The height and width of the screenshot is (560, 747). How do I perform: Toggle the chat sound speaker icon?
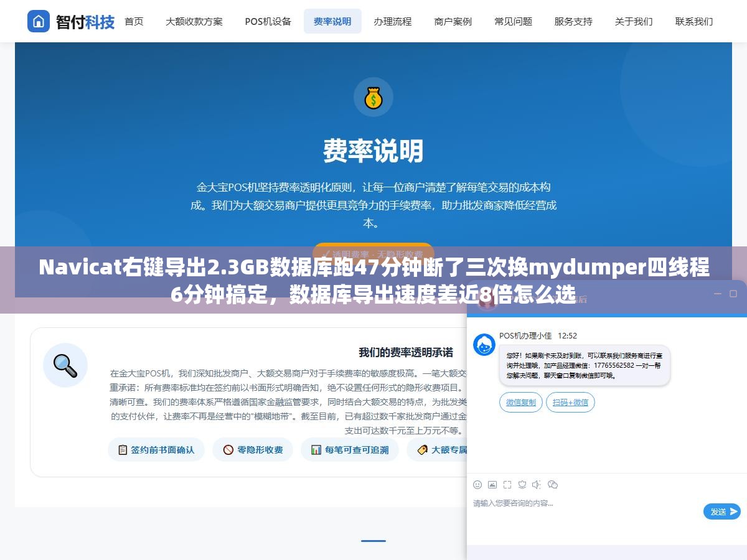[x=537, y=485]
